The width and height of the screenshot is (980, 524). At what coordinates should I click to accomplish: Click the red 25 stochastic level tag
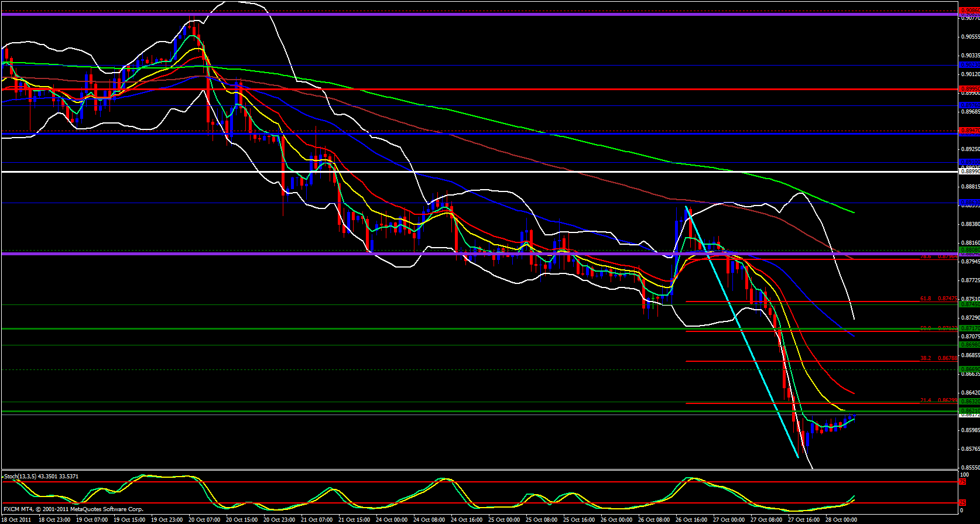pyautogui.click(x=962, y=503)
